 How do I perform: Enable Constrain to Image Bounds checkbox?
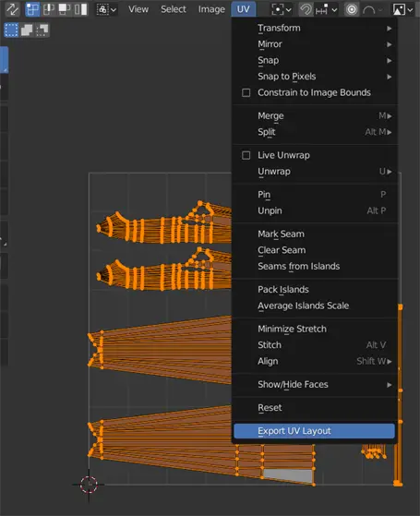246,93
